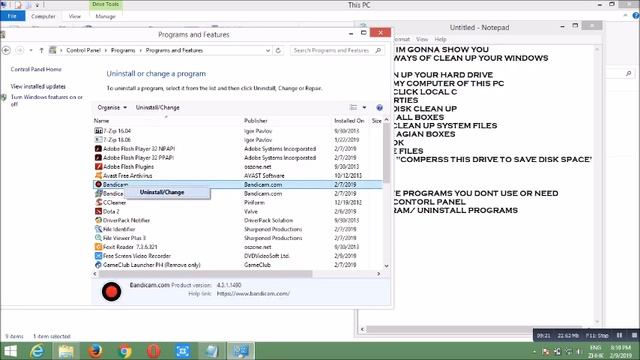The width and height of the screenshot is (640, 360).
Task: Click Programs in the breadcrumb path
Action: [123, 50]
